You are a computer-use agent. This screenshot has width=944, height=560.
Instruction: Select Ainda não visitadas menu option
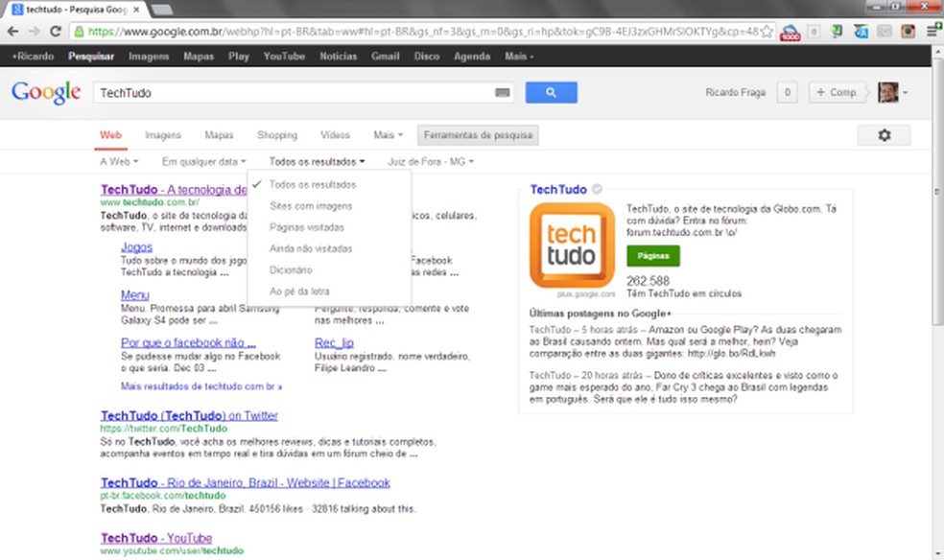[329, 248]
